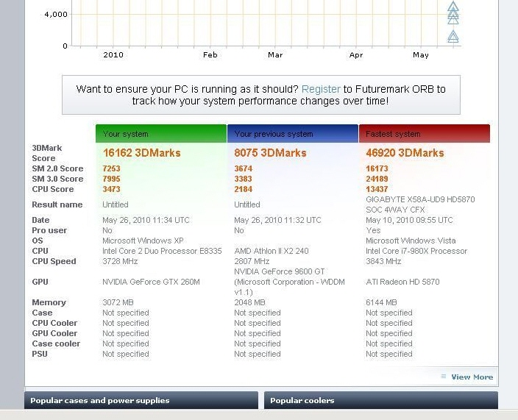Click memory value 6144 MB
This screenshot has width=518, height=420.
[382, 302]
